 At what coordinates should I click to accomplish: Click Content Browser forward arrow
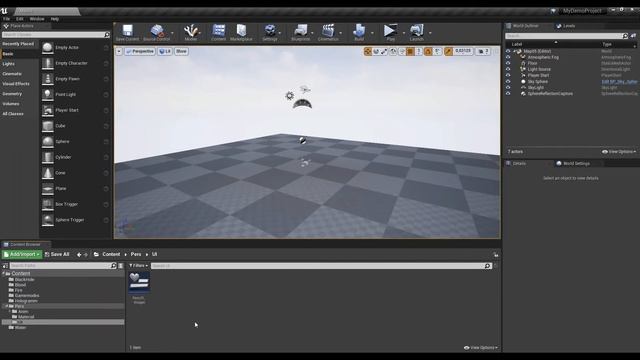[86, 255]
